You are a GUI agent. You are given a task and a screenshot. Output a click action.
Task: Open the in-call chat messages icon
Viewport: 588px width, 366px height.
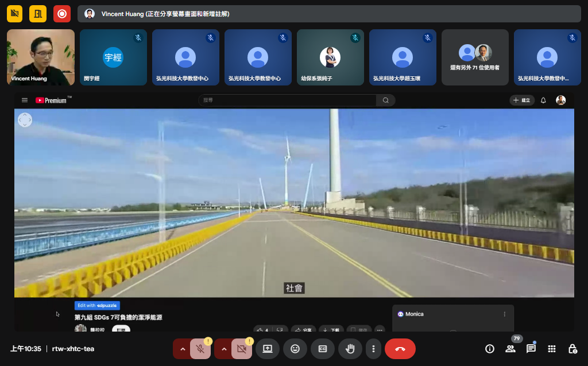click(531, 349)
